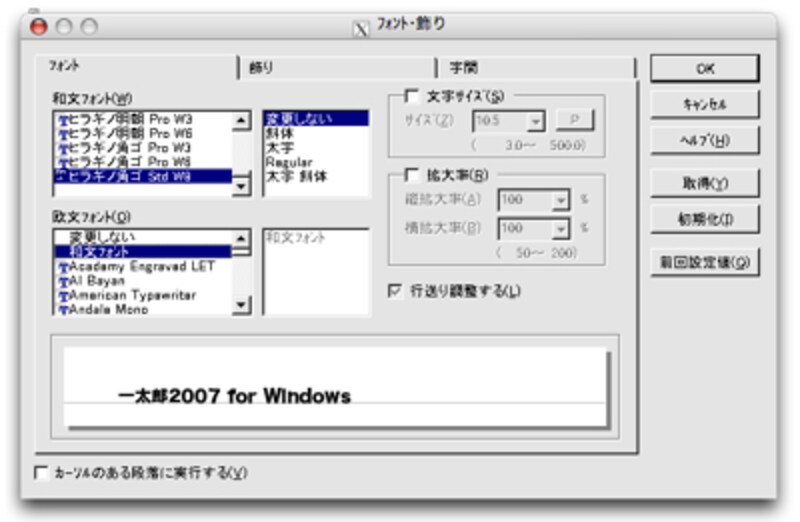The width and height of the screenshot is (800, 522).
Task: Select Al Bayan font
Action: tap(143, 281)
